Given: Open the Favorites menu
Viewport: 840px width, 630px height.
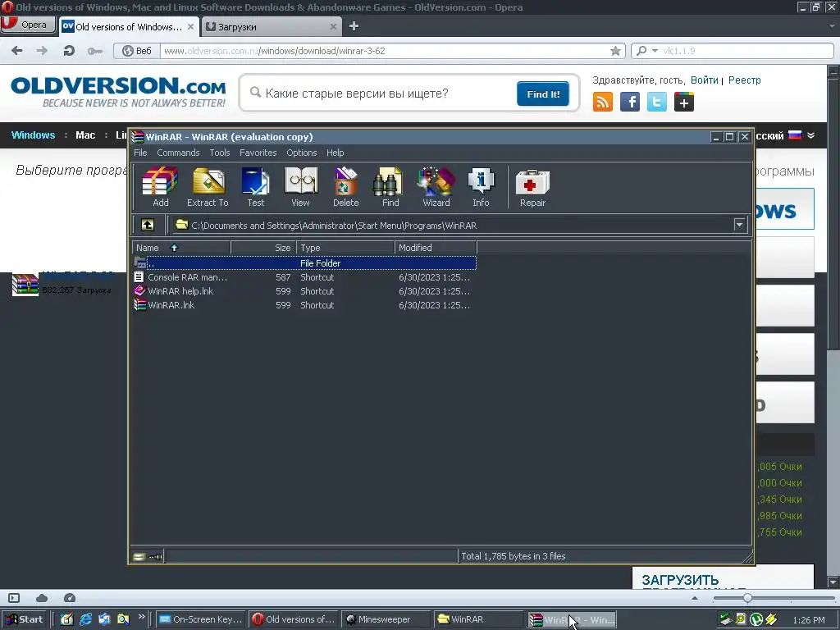Looking at the screenshot, I should click(258, 153).
